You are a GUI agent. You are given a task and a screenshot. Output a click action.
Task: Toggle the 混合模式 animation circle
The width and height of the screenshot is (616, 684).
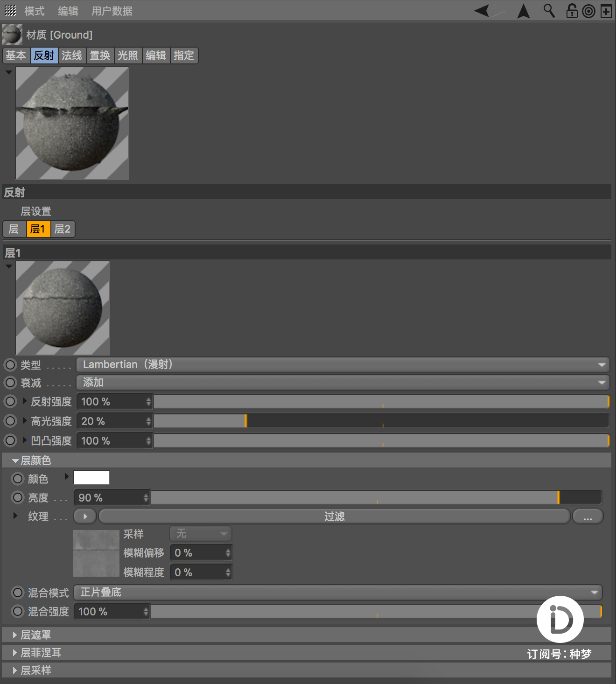pos(18,593)
